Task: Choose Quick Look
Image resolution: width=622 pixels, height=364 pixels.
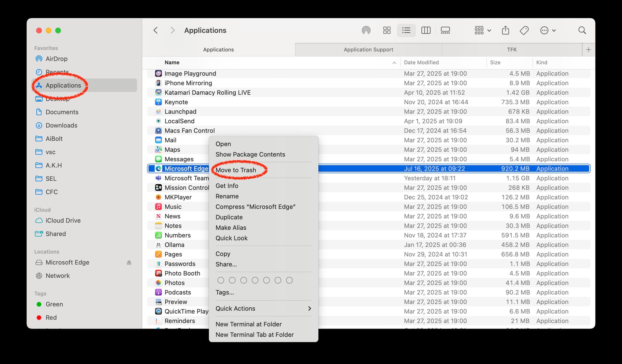Action: pyautogui.click(x=231, y=238)
